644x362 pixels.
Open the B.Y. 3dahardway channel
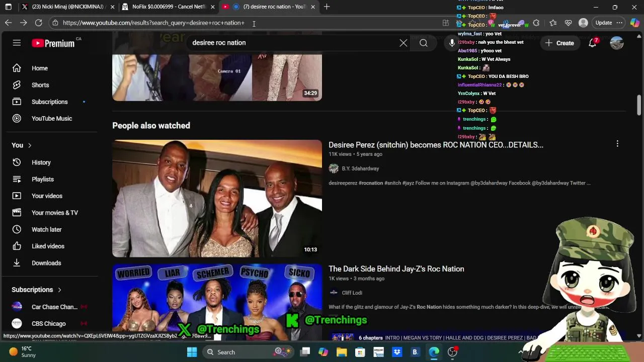(x=360, y=168)
